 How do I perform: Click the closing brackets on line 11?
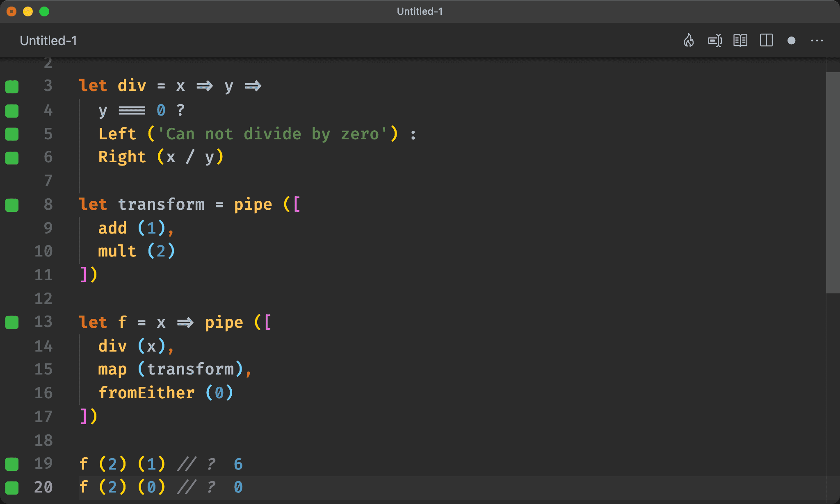click(x=89, y=275)
